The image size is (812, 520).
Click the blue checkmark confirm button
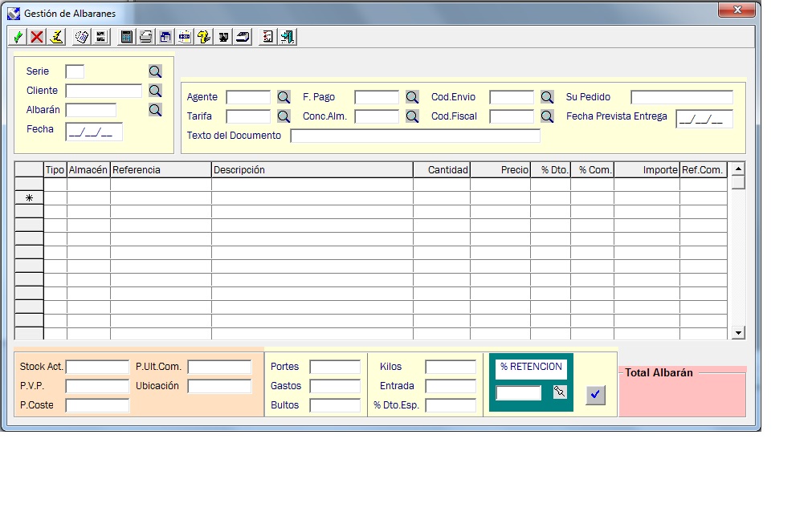coord(595,395)
